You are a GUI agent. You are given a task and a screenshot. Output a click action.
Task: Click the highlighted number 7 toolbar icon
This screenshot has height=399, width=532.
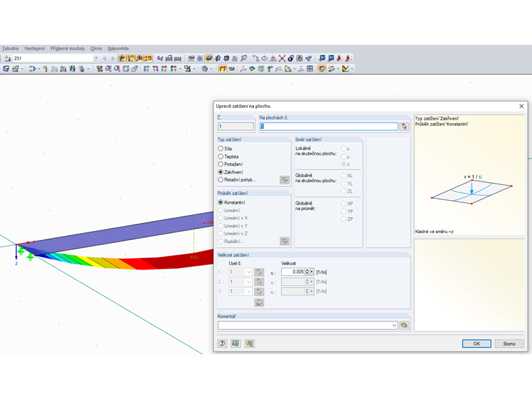click(223, 69)
